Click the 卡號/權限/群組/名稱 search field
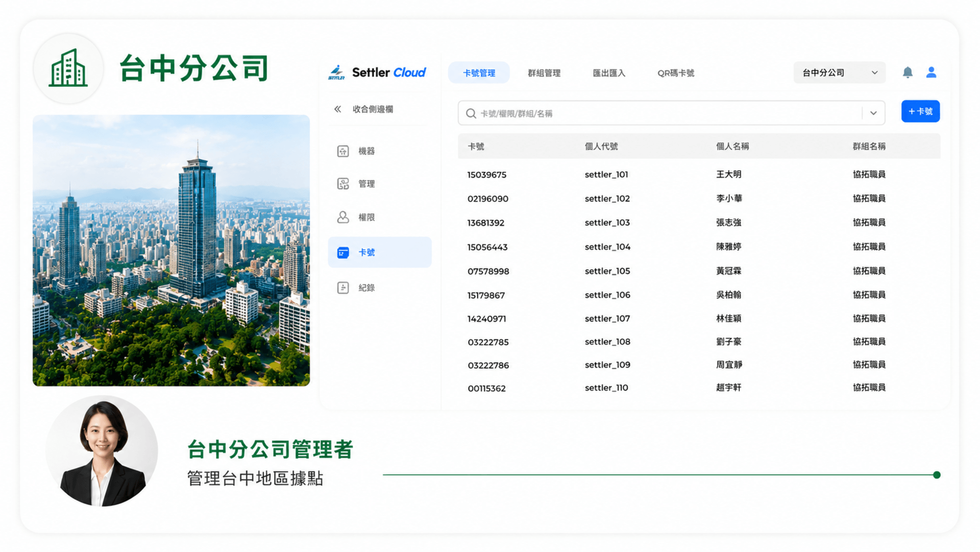The width and height of the screenshot is (980, 552). click(671, 113)
